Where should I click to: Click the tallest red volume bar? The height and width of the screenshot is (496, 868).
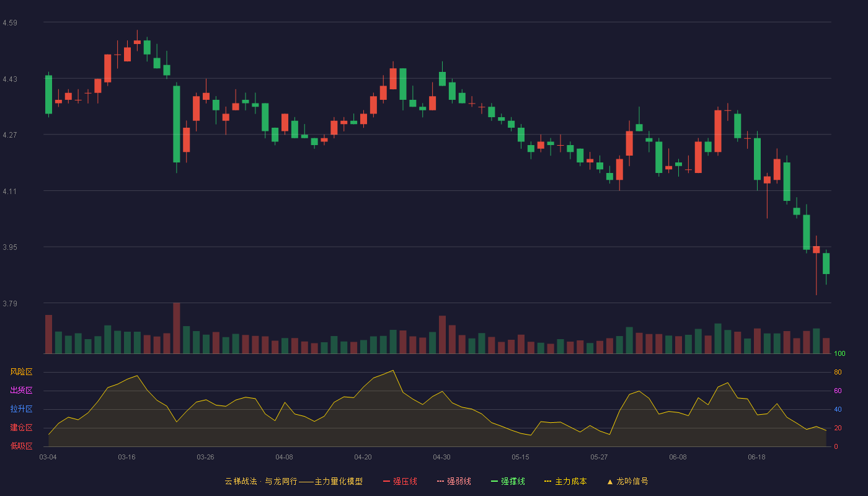click(x=177, y=328)
